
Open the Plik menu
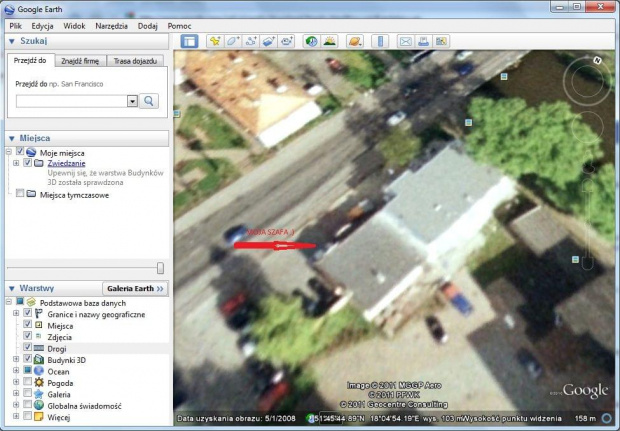tap(15, 26)
